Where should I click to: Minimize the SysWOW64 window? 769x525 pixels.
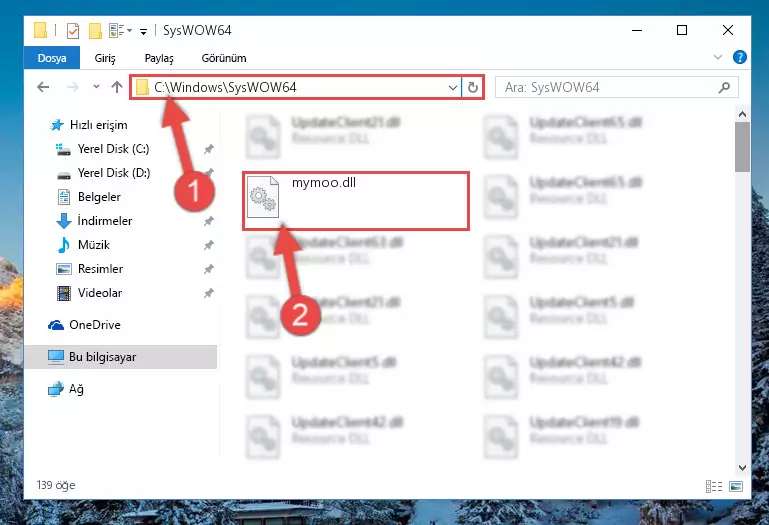coord(637,30)
